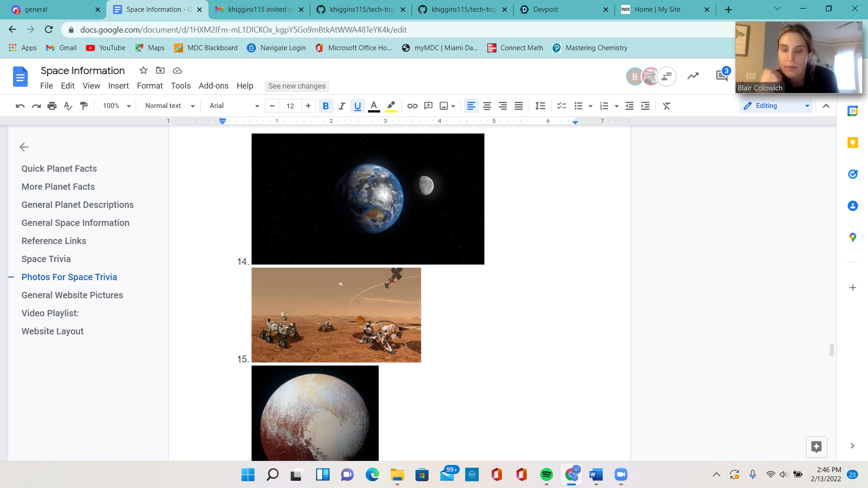Click the paint format roller icon

click(84, 106)
